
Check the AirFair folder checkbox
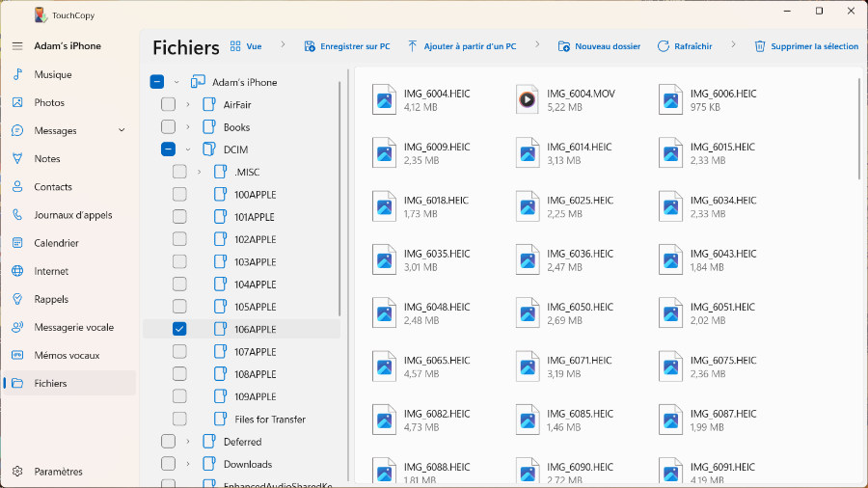[168, 104]
